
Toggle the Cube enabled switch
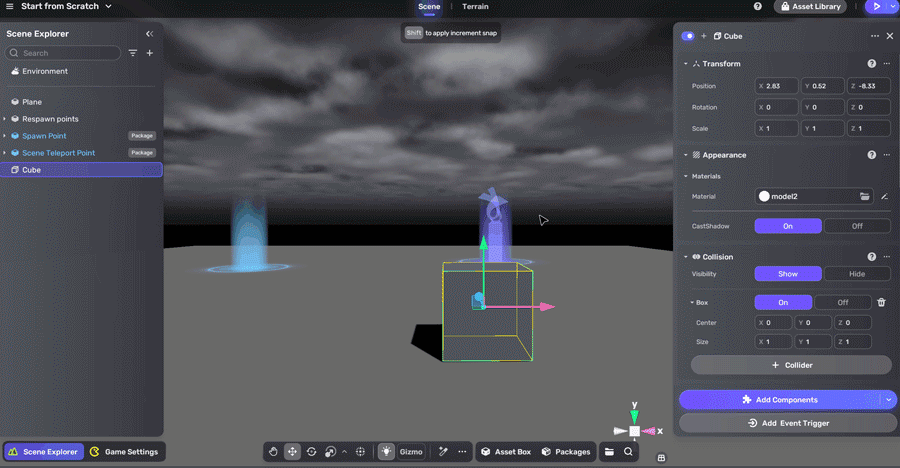tap(688, 36)
